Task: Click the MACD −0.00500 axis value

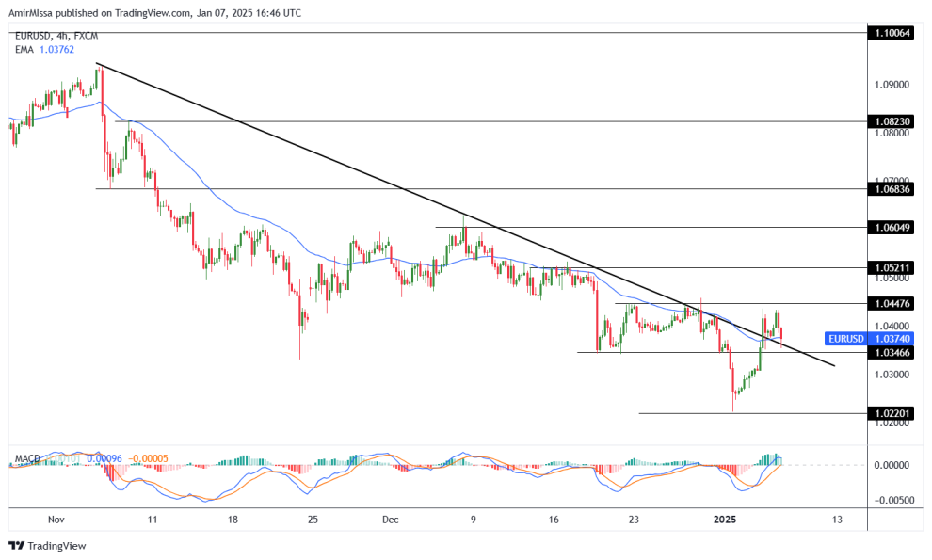Action: (892, 501)
